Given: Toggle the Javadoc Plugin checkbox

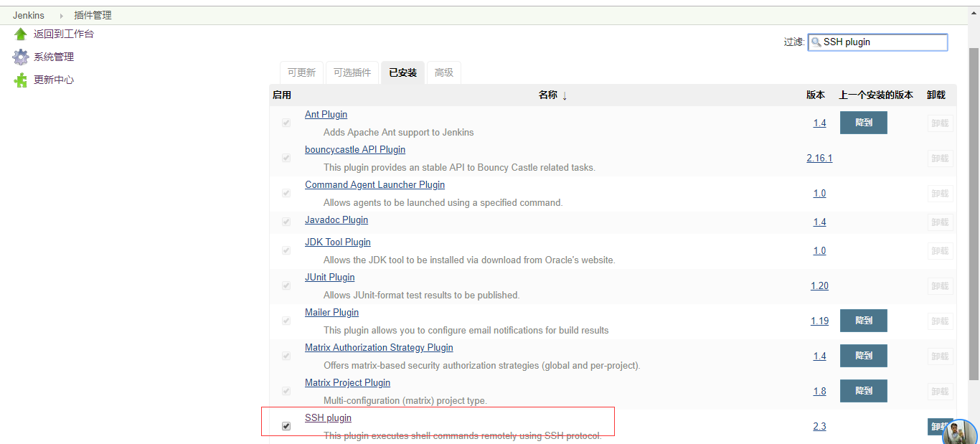Looking at the screenshot, I should click(x=286, y=222).
